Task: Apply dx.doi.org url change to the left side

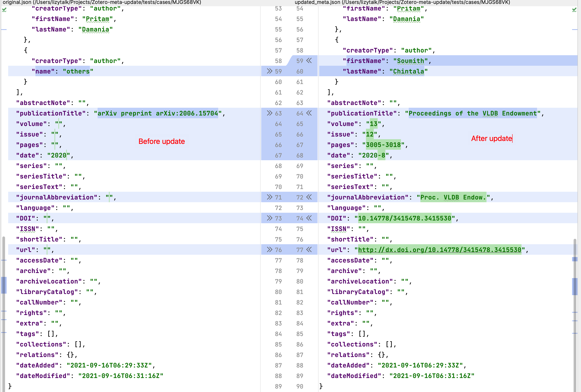Action: [309, 250]
